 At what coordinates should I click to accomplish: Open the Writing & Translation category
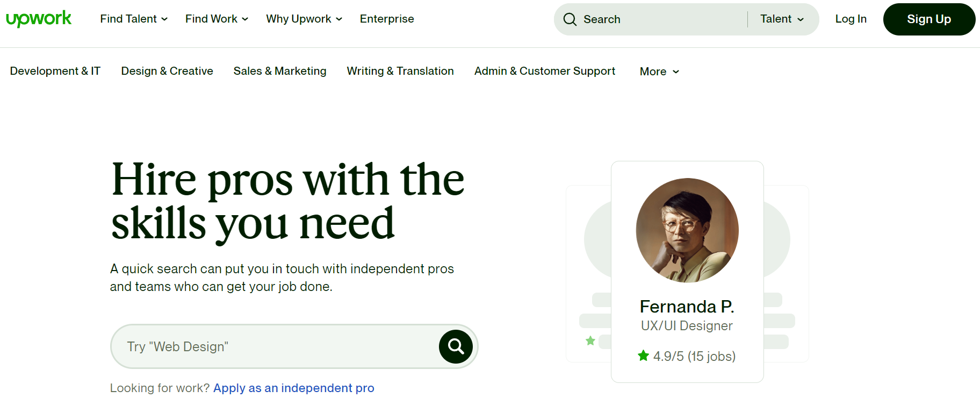tap(400, 71)
